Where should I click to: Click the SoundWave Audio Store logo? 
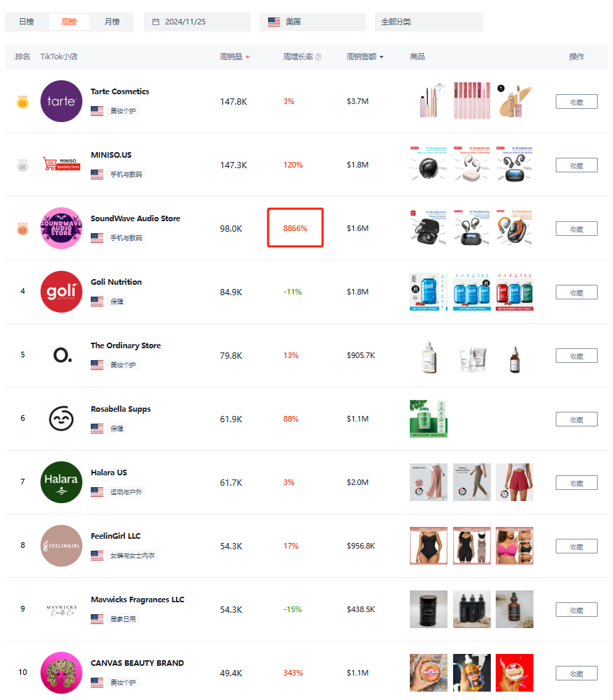tap(61, 228)
